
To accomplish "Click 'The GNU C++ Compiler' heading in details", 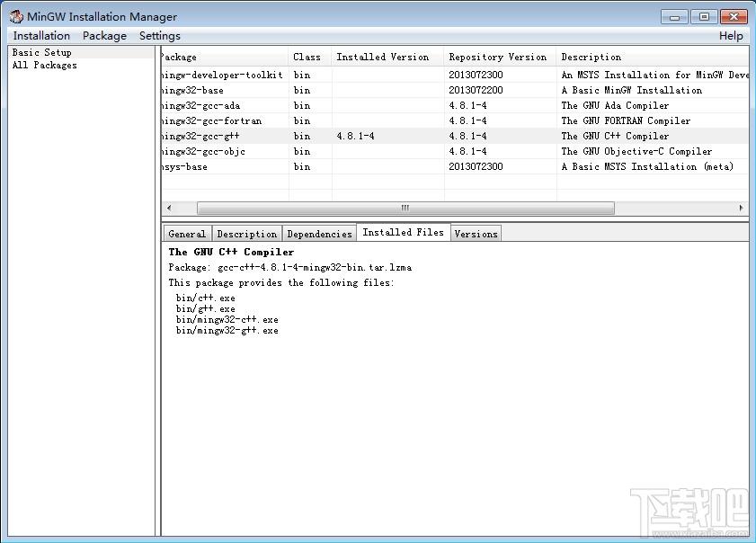I will coord(231,253).
